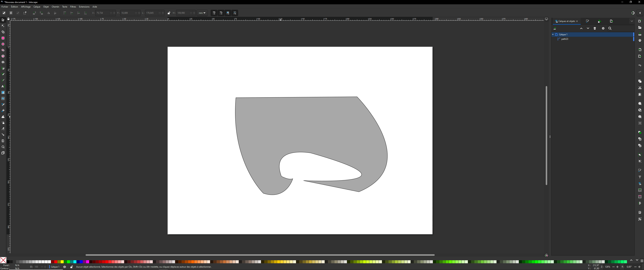Click the zoom-in plus button in status bar

pyautogui.click(x=617, y=267)
